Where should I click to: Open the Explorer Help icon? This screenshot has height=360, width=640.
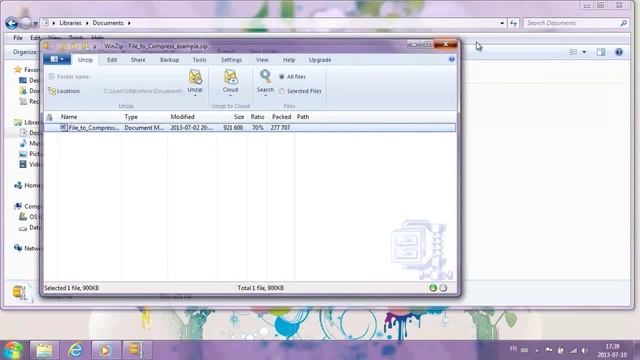[x=619, y=52]
